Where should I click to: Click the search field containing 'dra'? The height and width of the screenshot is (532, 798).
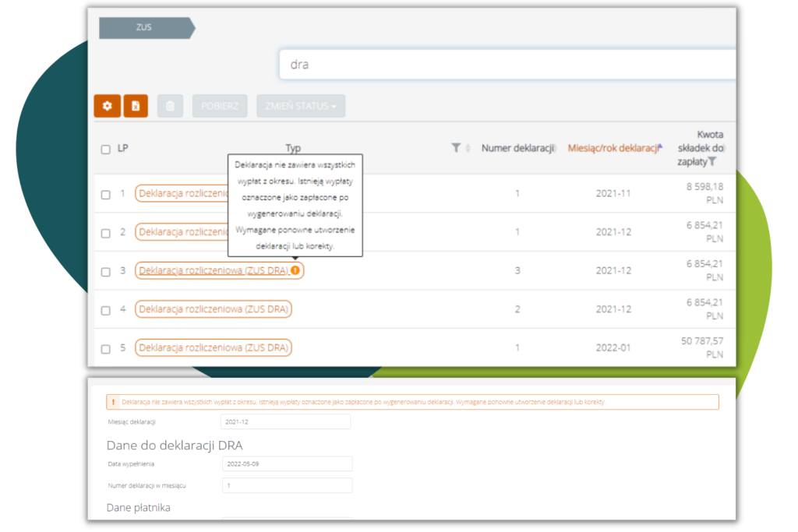pyautogui.click(x=507, y=65)
